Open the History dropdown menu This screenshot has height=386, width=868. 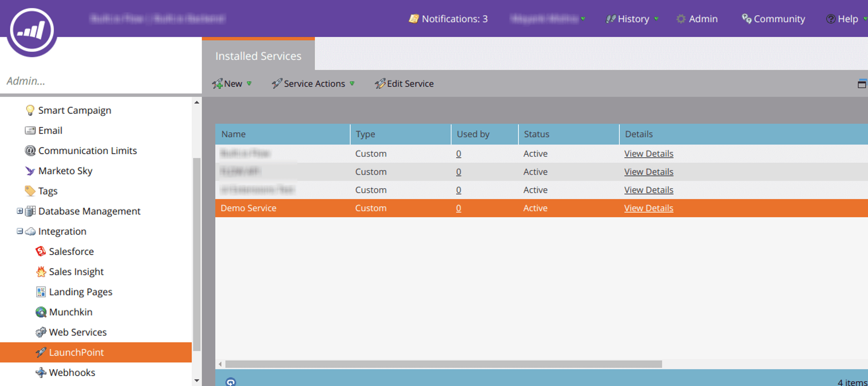(632, 19)
